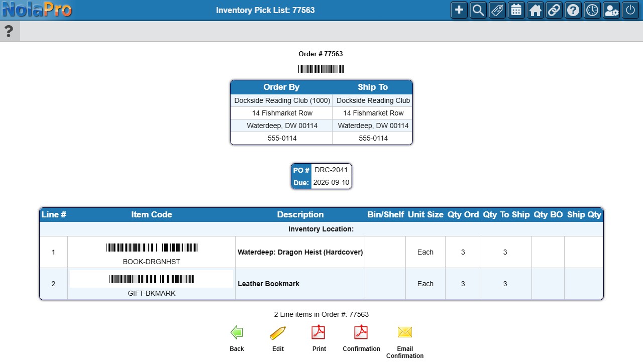Click the PO number 'DRC-2041'
The width and height of the screenshot is (643, 364).
(331, 170)
